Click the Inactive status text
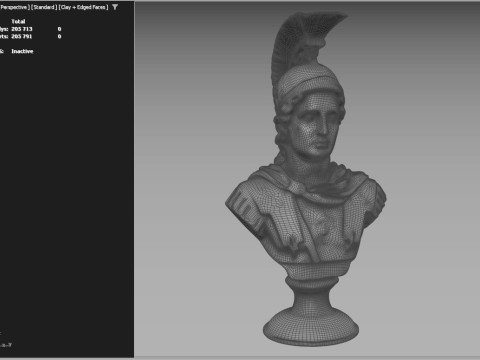480x360 pixels. [22, 51]
